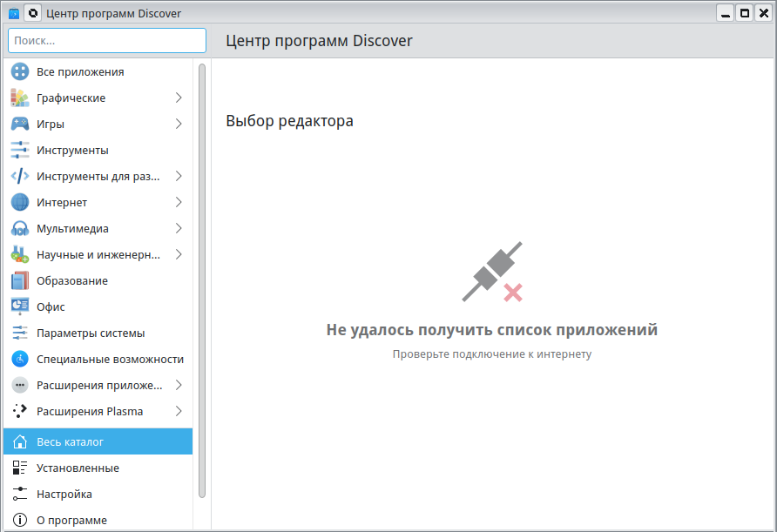Click the All applications grid icon
Viewport: 777px width, 532px height.
(20, 71)
